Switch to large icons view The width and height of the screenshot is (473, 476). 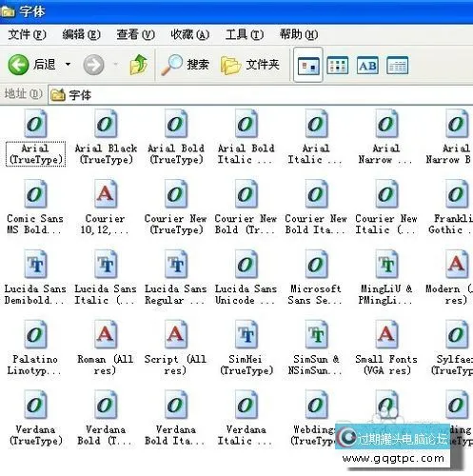308,66
